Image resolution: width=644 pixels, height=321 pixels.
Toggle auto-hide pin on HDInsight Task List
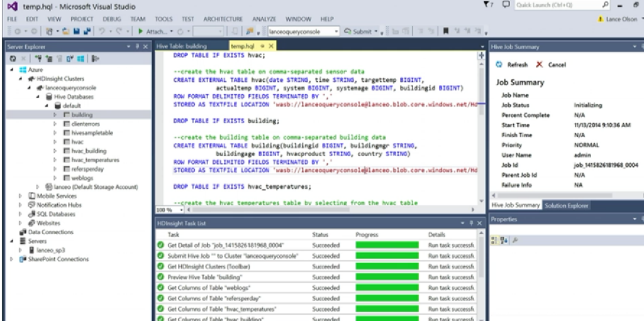(471, 223)
